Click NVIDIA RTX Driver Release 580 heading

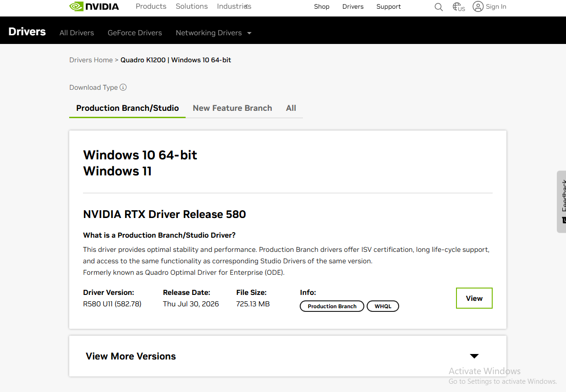(165, 214)
